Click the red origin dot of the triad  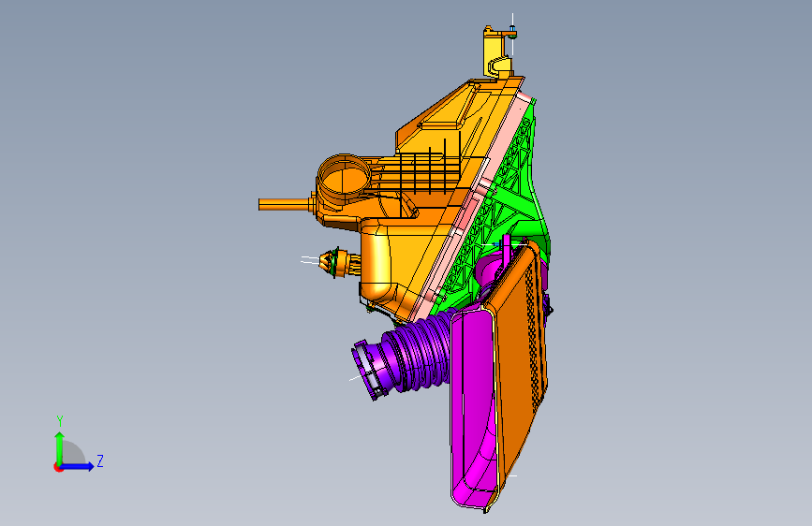pos(58,467)
